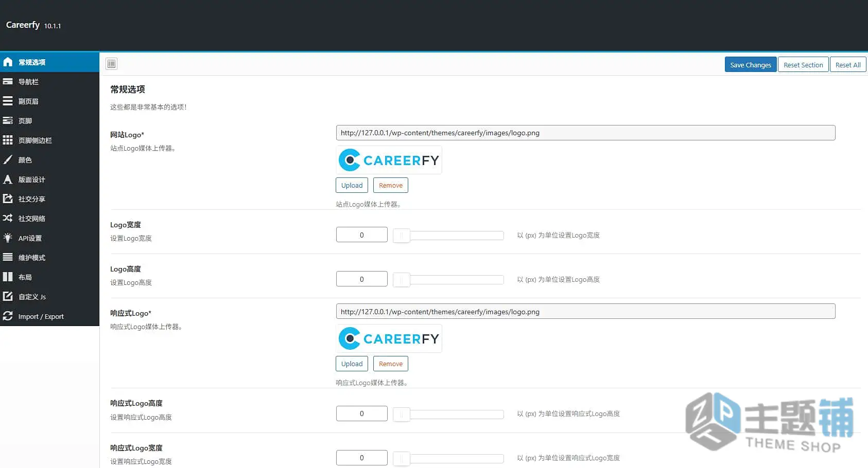
Task: Click the Careerfy 10.1.1 title
Action: click(x=33, y=25)
